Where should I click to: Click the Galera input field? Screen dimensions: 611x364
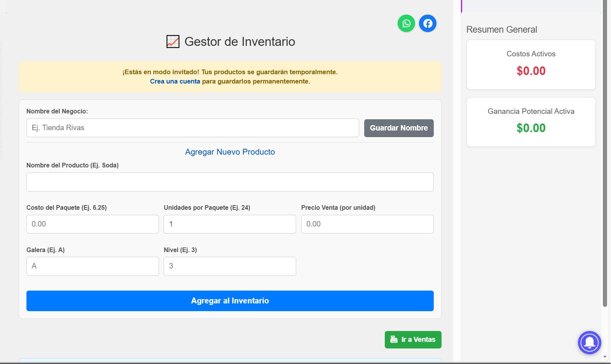(93, 266)
